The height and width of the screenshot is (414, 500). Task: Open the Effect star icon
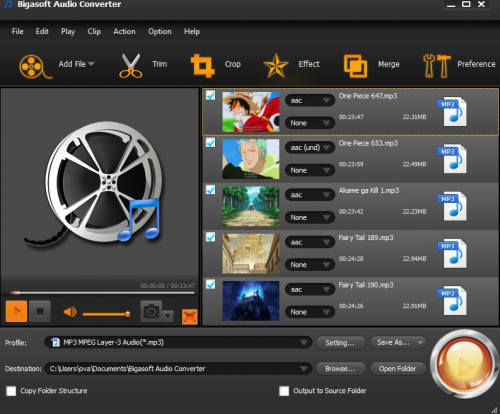click(x=276, y=65)
